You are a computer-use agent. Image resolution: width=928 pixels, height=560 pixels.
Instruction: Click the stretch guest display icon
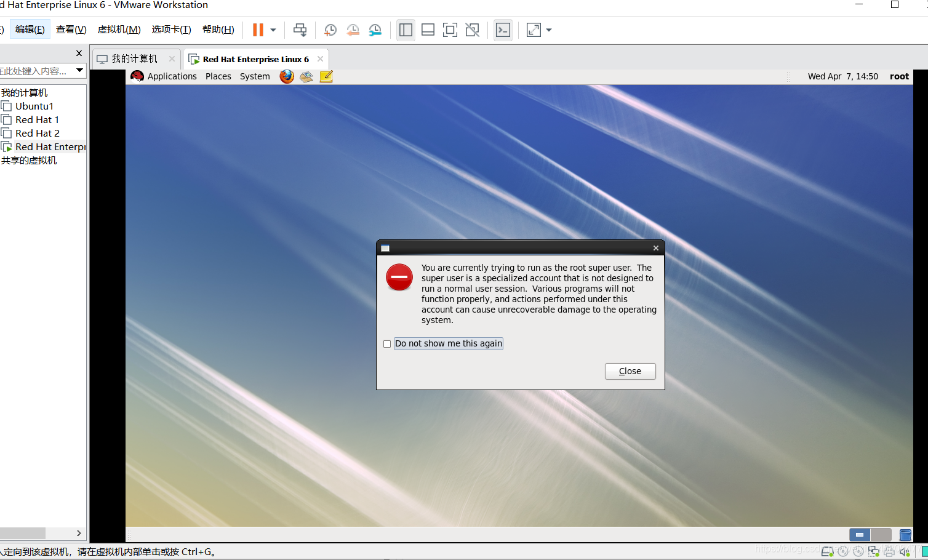click(534, 30)
